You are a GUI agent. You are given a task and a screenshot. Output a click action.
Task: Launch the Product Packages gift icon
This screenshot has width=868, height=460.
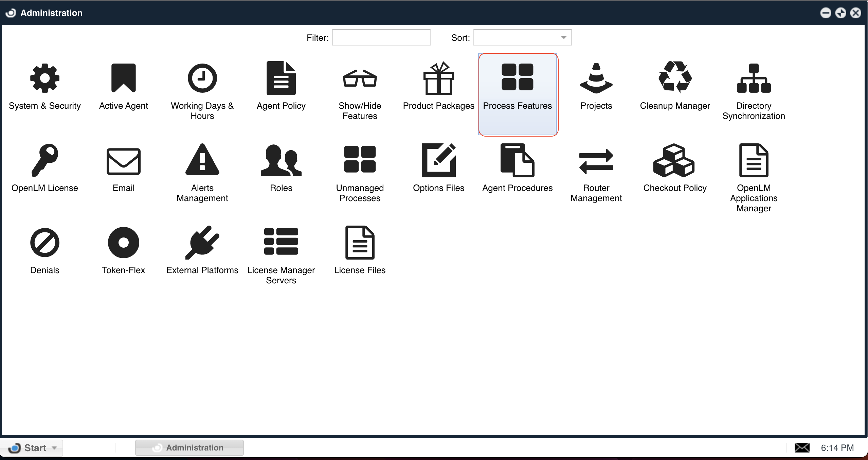point(438,78)
